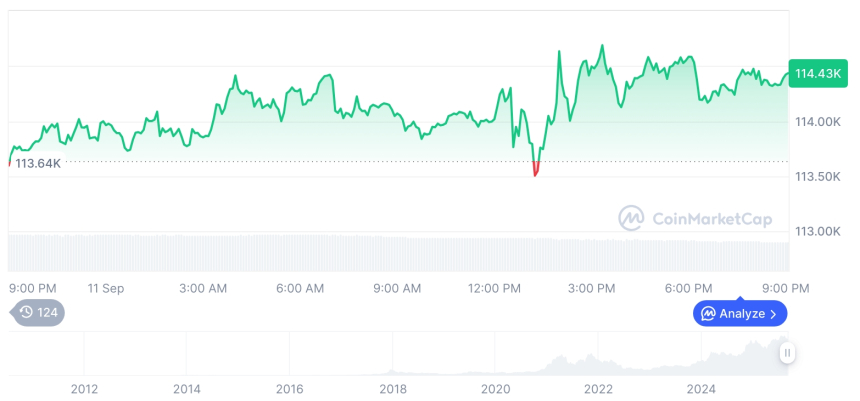Select 2012 on the range navigator
This screenshot has width=860, height=401.
coord(84,388)
